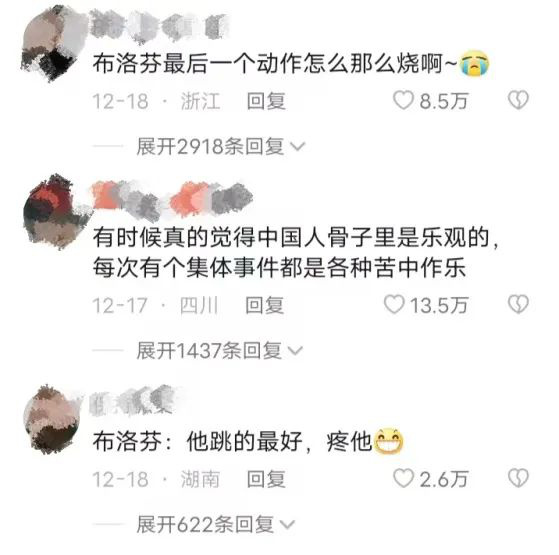Reply to the 湖南 comment via 回复
This screenshot has height=555, width=559.
[x=266, y=479]
